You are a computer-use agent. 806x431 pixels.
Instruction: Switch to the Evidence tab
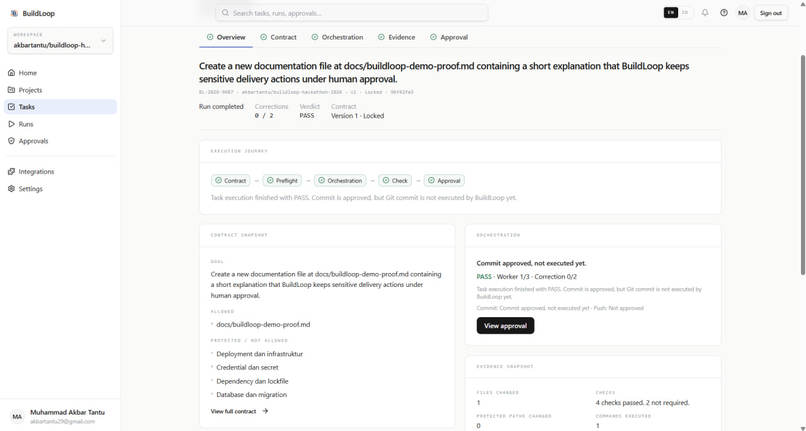pos(396,37)
